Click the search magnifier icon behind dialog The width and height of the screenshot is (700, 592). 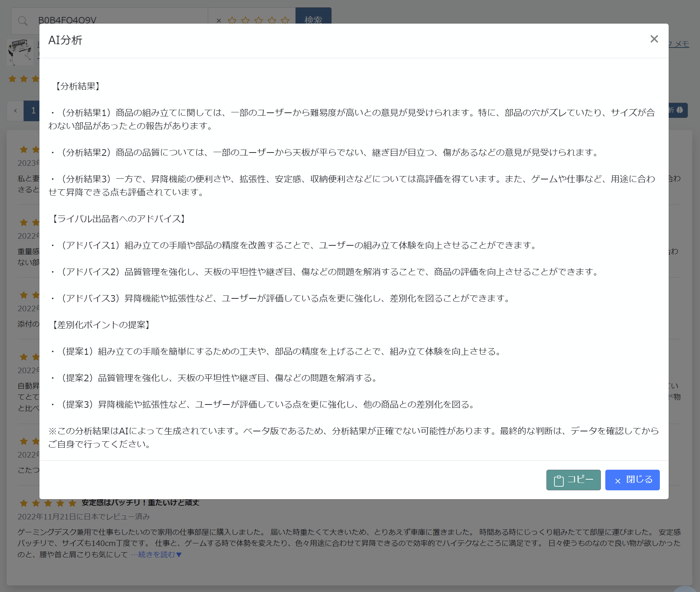point(23,21)
